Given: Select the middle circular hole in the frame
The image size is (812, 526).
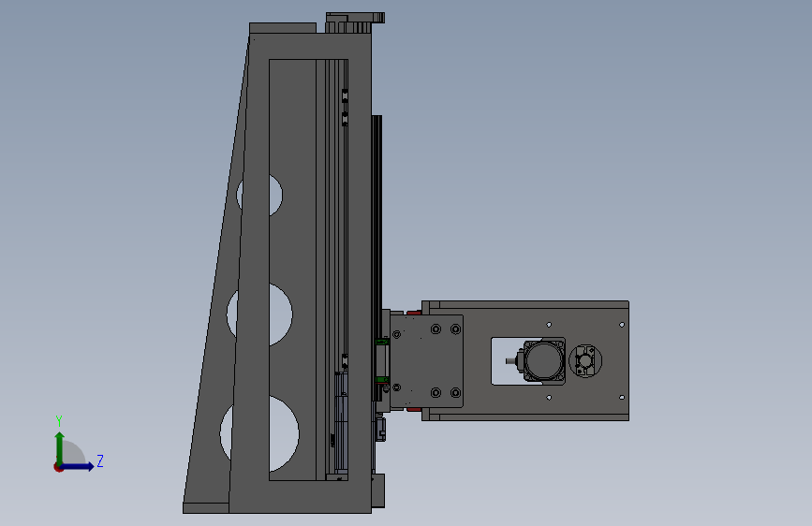Looking at the screenshot, I should click(280, 314).
